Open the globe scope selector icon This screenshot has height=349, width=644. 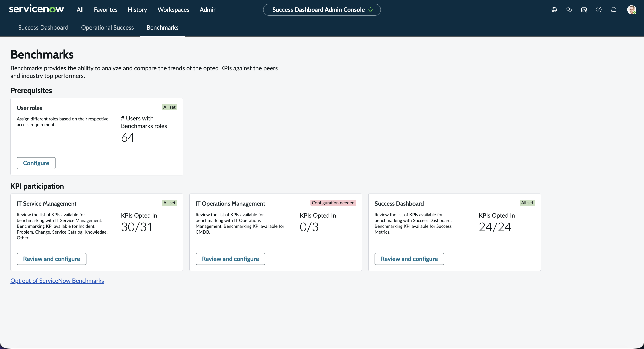pos(554,10)
